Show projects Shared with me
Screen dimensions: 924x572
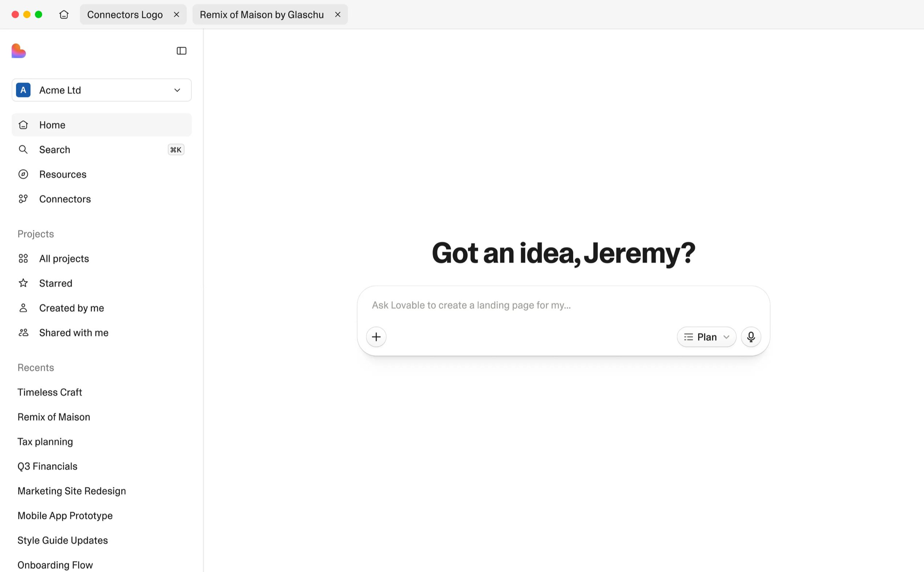(102, 333)
